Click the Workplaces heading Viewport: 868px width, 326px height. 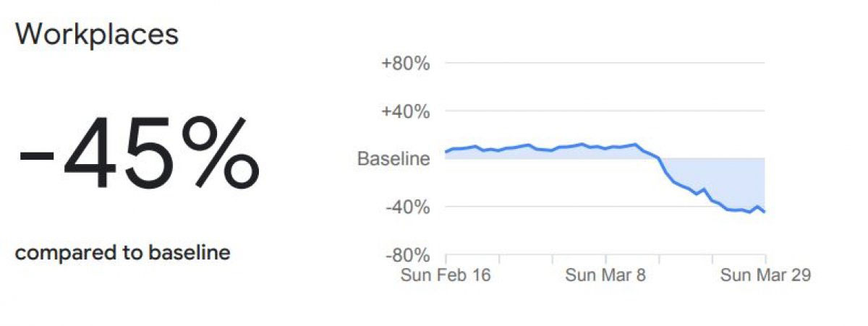97,35
